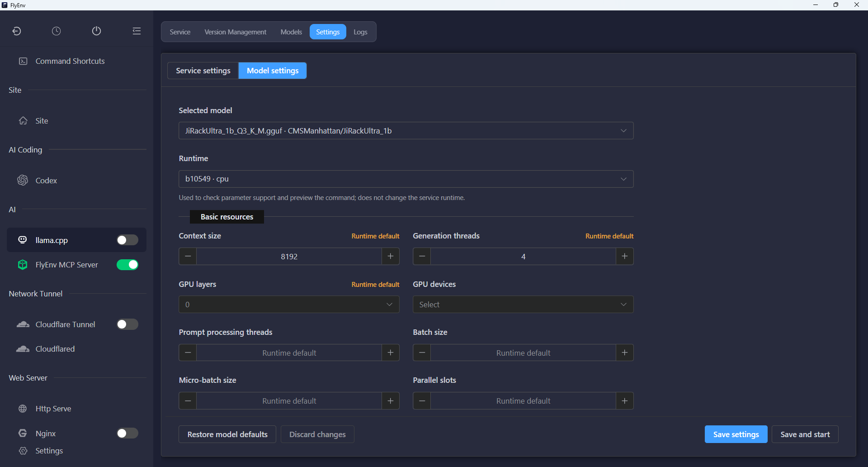Click the Parallel slots input field
Screen dimensions: 868x467
pos(523,400)
